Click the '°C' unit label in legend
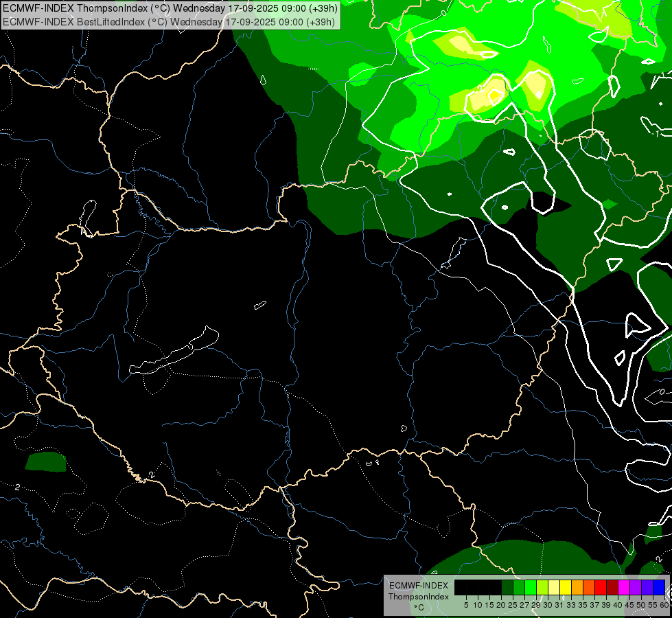Image resolution: width=672 pixels, height=618 pixels. (419, 607)
